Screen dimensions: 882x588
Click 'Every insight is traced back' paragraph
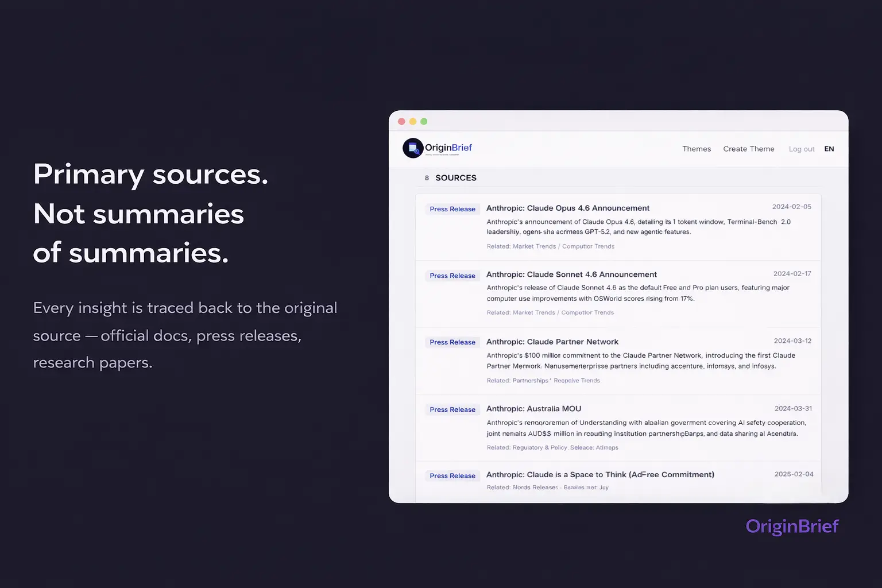coord(185,335)
